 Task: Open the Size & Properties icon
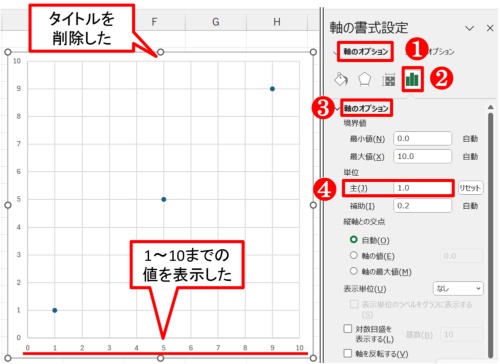coord(389,80)
